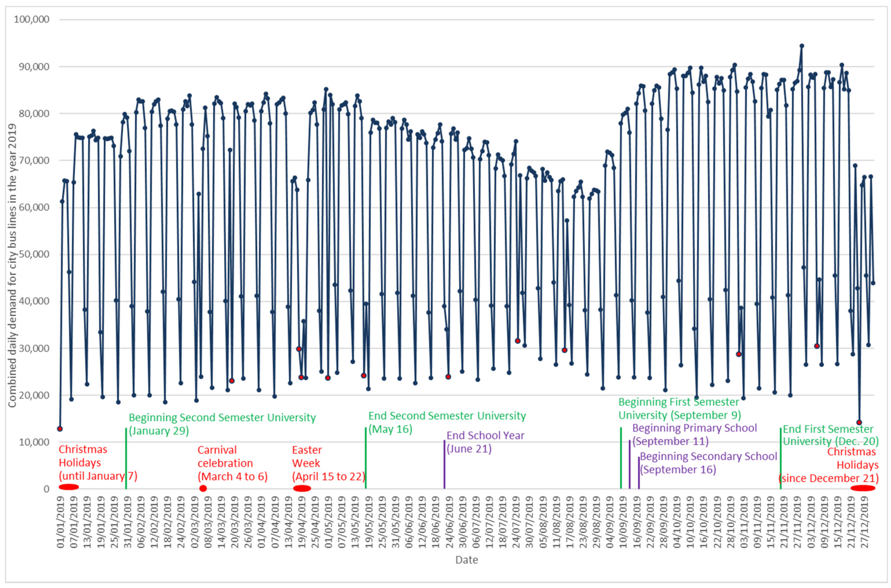Click the Christmas Holidays red oval marker at January

[x=69, y=487]
